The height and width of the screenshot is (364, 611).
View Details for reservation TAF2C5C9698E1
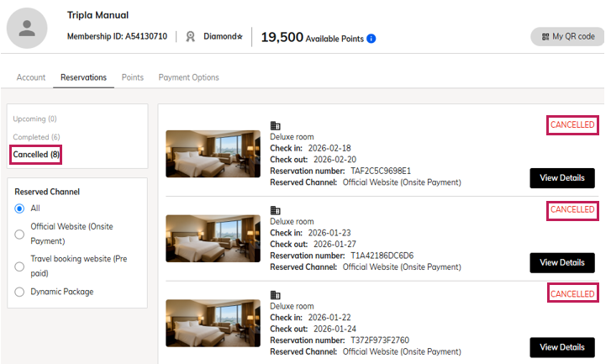coord(561,178)
